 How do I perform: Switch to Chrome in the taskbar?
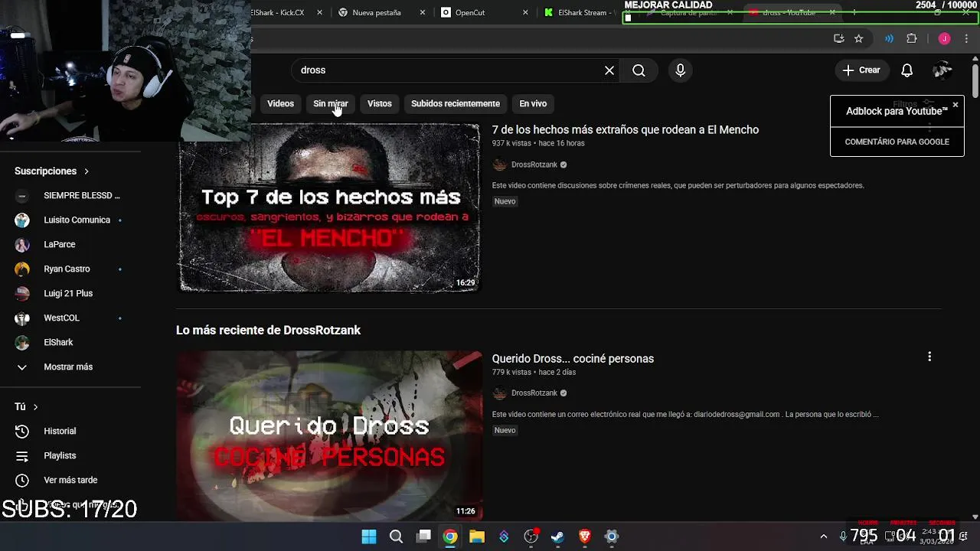coord(450,536)
